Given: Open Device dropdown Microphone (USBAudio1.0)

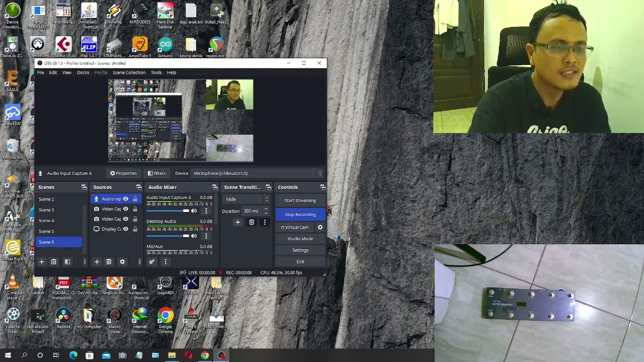Looking at the screenshot, I should click(258, 173).
